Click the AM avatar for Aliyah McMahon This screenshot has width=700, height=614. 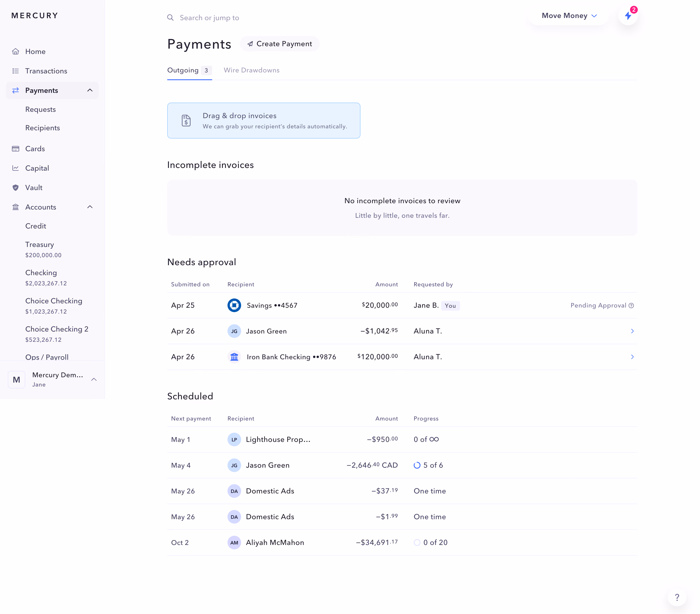click(x=234, y=543)
